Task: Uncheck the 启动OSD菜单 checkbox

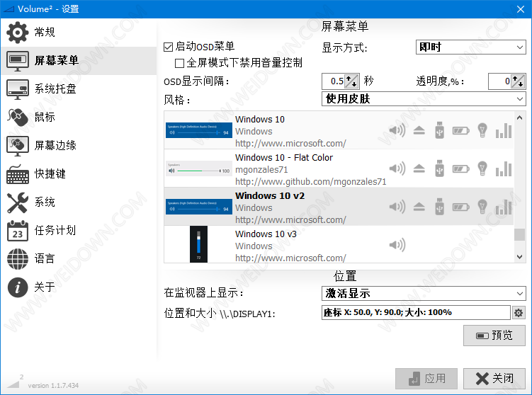Action: click(x=169, y=47)
